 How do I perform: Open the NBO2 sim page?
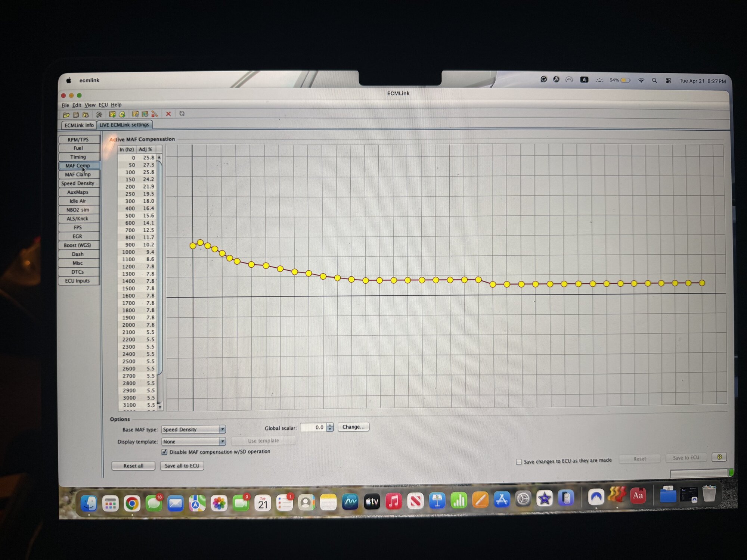[78, 210]
